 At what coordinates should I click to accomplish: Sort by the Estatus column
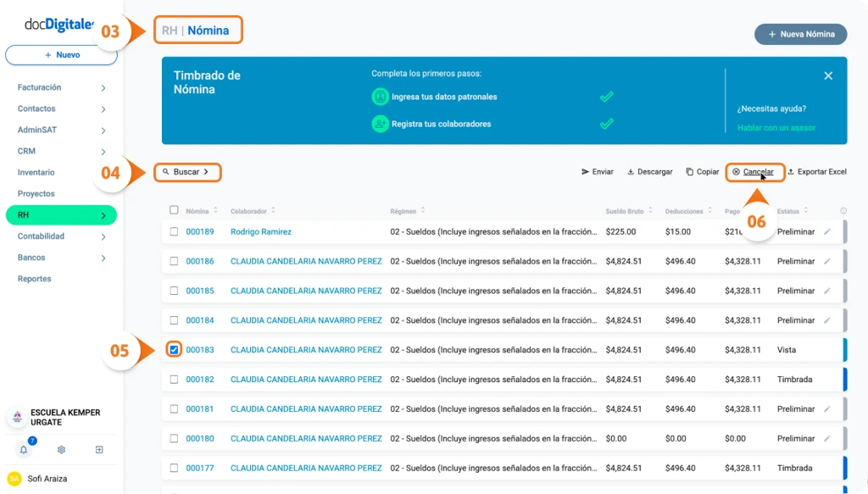806,211
